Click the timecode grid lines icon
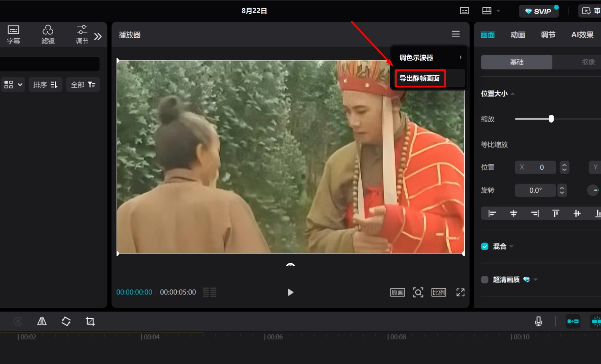The width and height of the screenshot is (601, 364). tap(210, 293)
